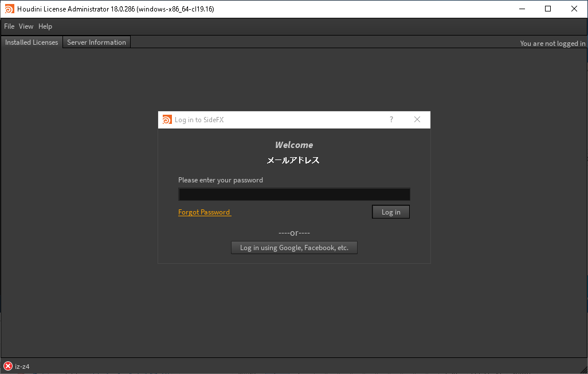Viewport: 588px width, 374px height.
Task: Open the Help menu
Action: tap(45, 26)
